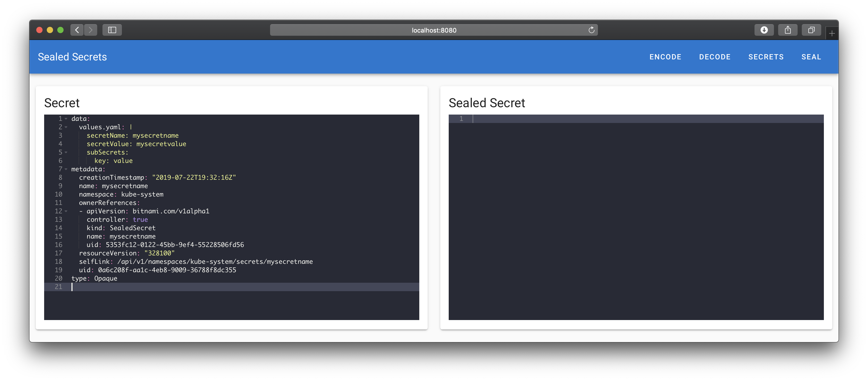868x381 pixels.
Task: Click the share icon
Action: (787, 30)
